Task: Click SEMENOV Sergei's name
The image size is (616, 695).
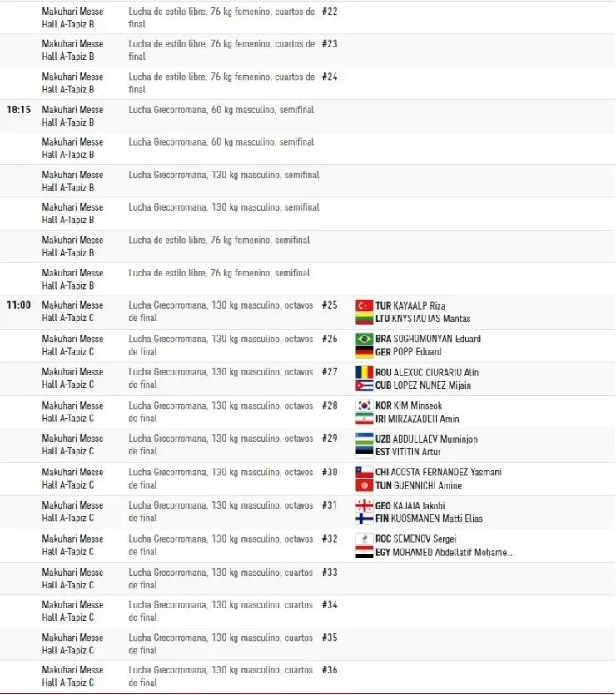Action: 425,539
